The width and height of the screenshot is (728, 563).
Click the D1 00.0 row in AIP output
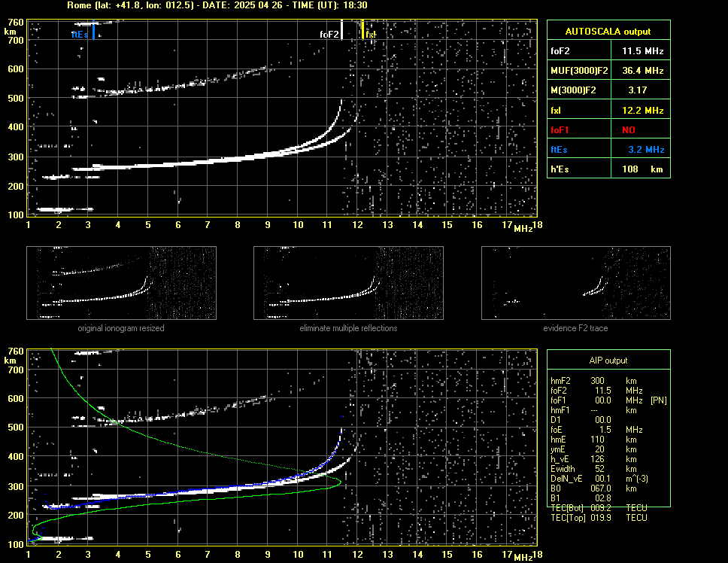pos(581,420)
